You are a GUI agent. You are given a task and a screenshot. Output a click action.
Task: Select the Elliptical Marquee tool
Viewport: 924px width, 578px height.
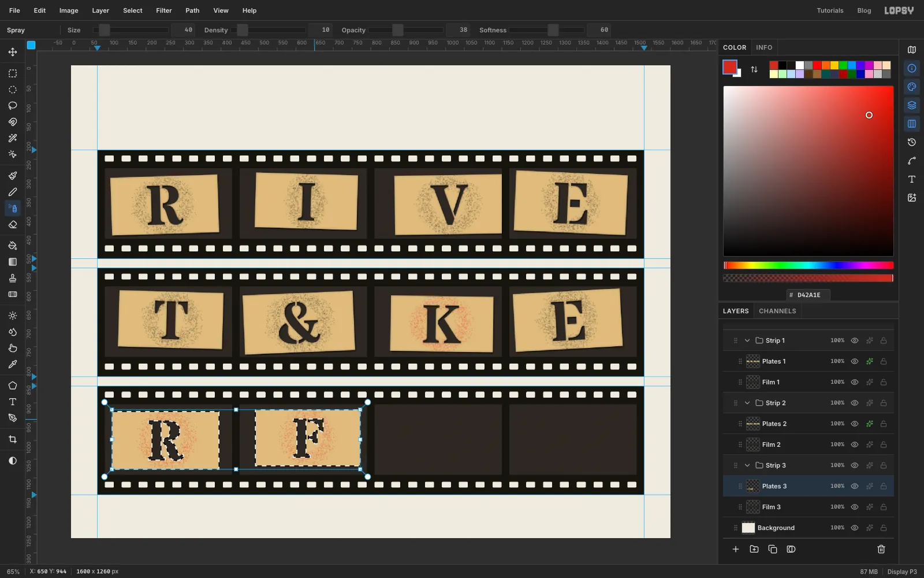12,90
